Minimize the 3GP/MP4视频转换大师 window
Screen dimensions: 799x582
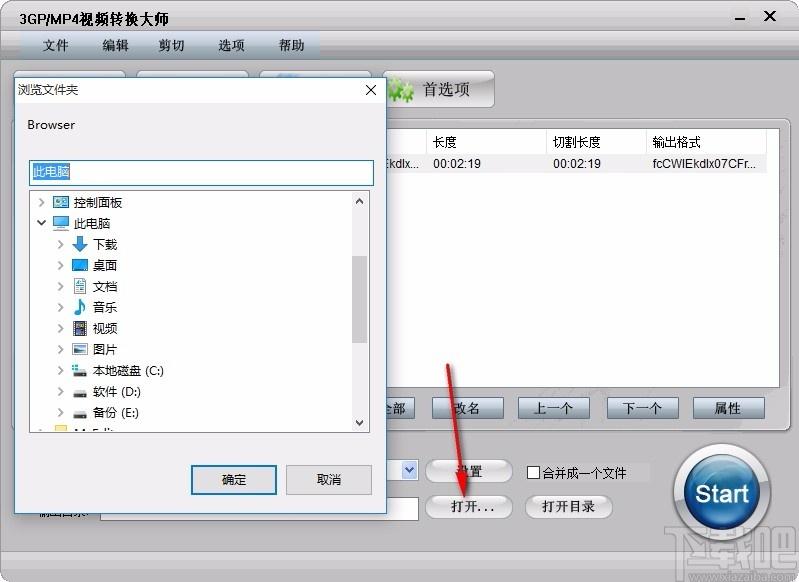pyautogui.click(x=740, y=19)
